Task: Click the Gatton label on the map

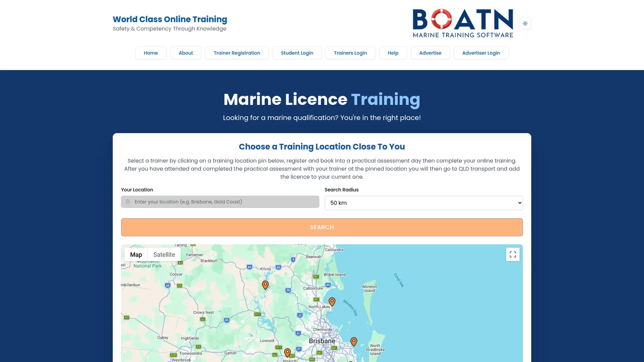Action: click(230, 353)
